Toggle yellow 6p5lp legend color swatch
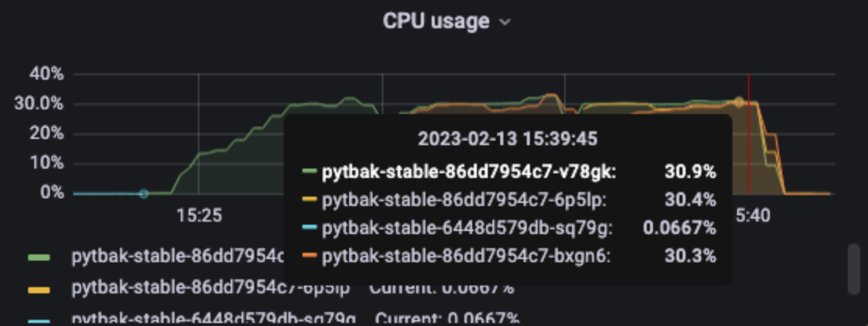Screen dimensions: 868x326 pos(39,289)
